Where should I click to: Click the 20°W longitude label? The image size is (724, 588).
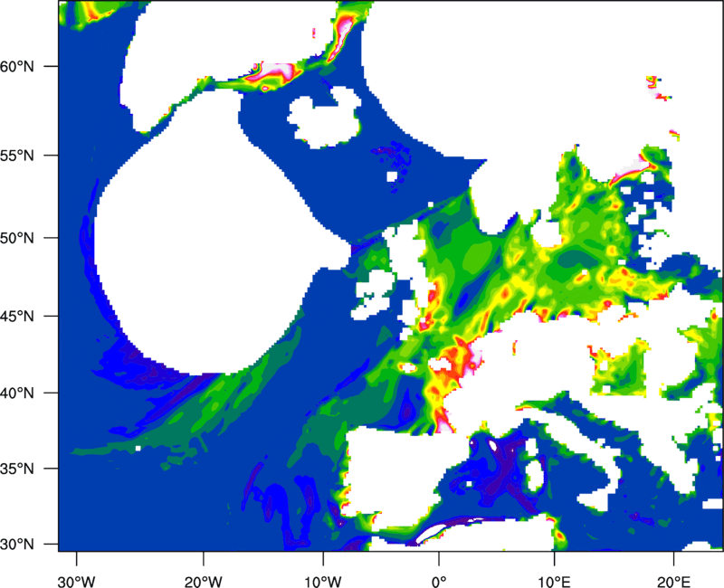(204, 582)
